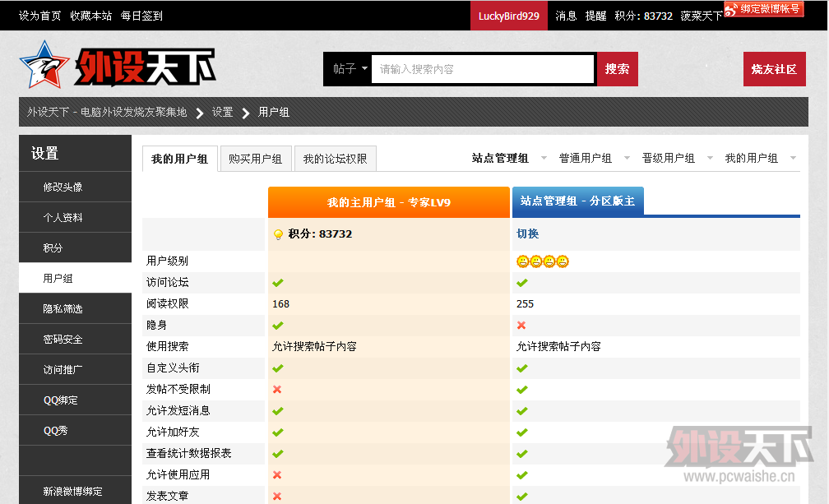
Task: Select 我的主用户组 - 专家LV9 header
Action: point(388,202)
